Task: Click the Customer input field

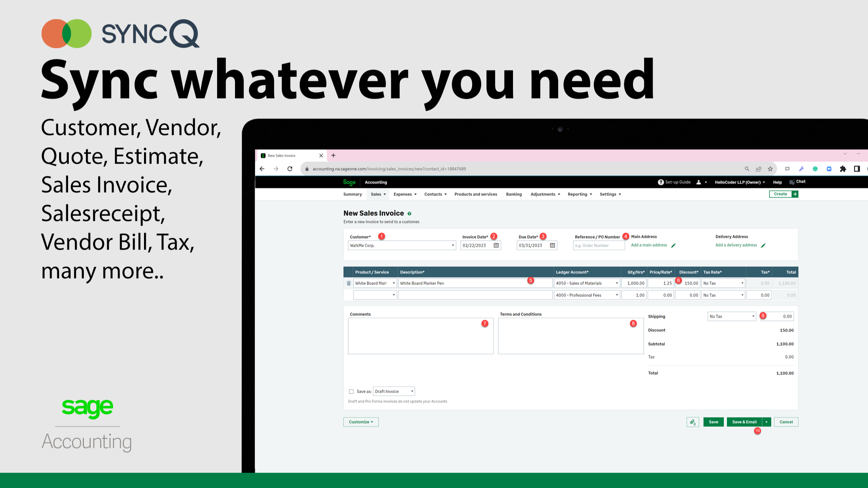Action: [402, 246]
